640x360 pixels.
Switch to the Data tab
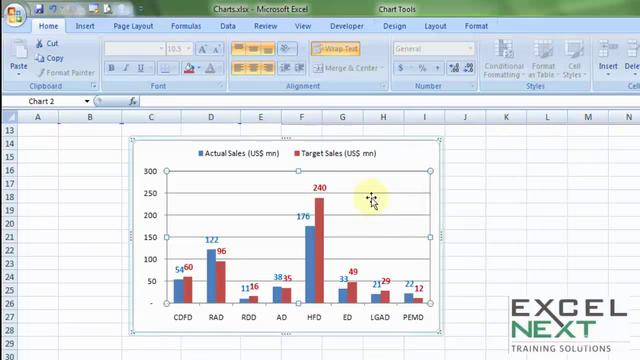[x=228, y=26]
